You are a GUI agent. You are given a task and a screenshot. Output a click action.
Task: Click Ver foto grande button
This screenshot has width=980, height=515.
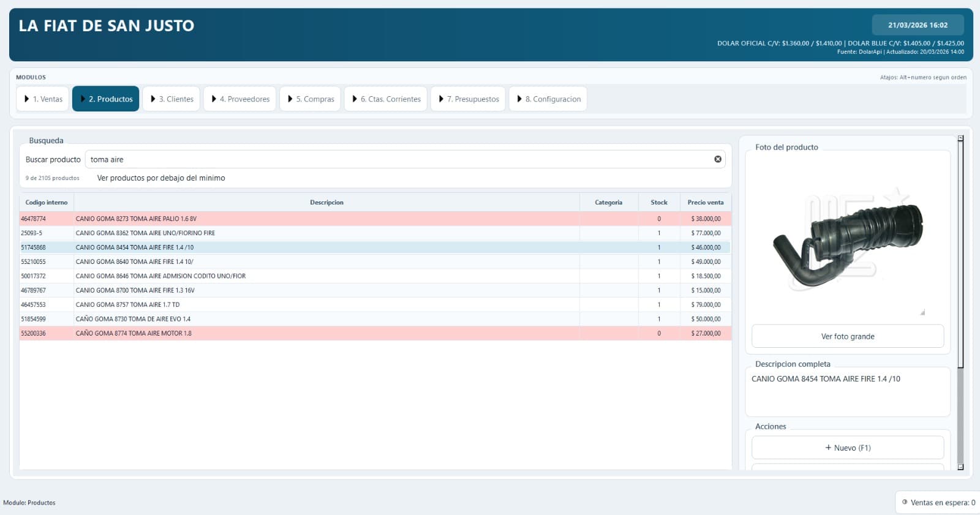click(848, 336)
